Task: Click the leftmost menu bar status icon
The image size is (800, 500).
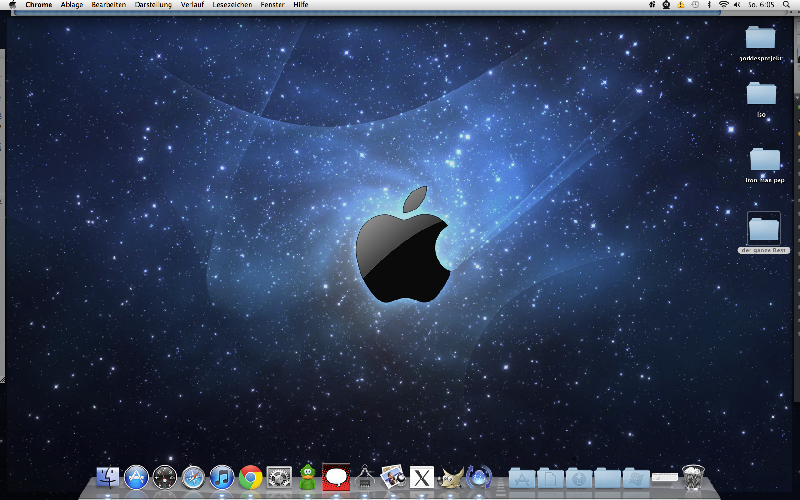Action: point(652,5)
